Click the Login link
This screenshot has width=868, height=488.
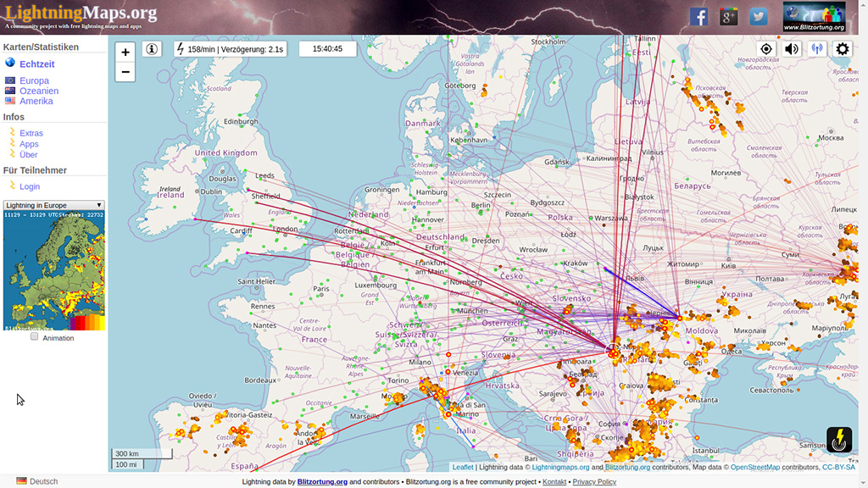click(x=30, y=186)
